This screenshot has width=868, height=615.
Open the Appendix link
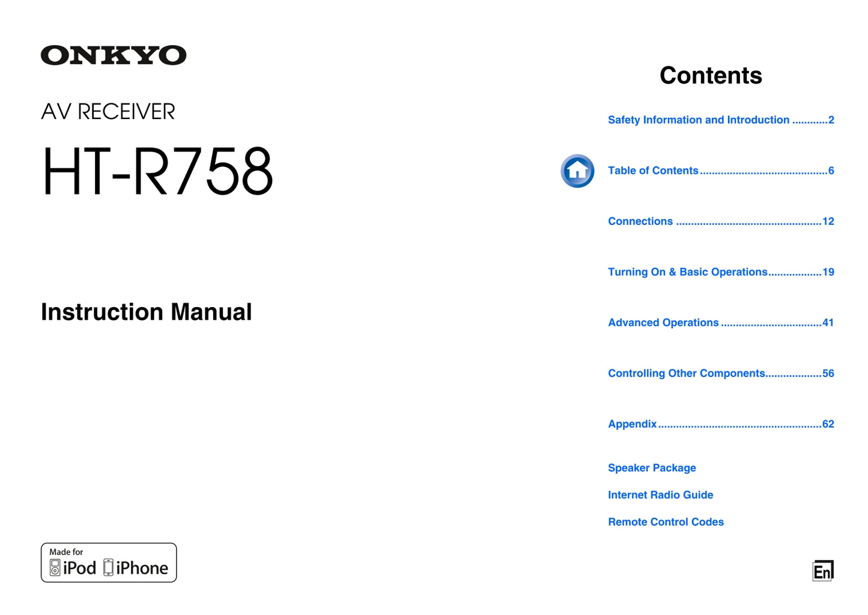632,424
